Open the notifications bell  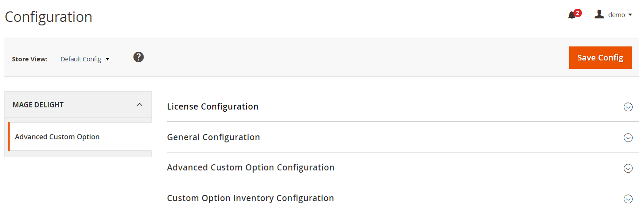[571, 16]
